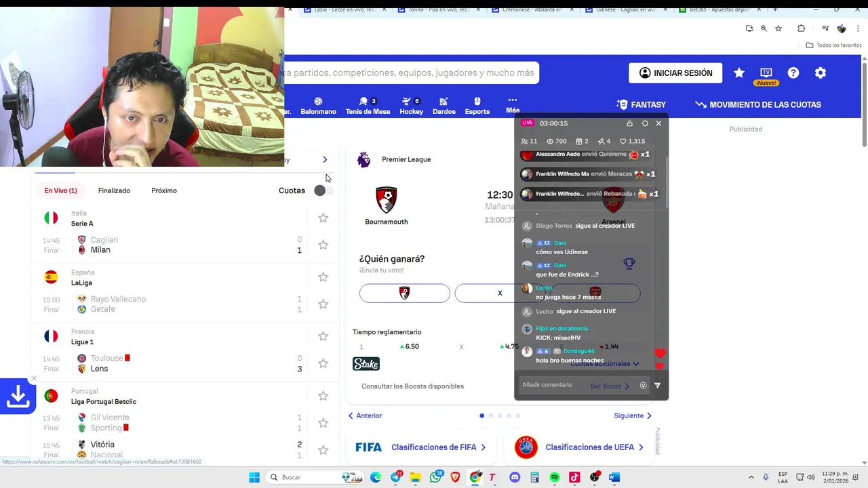868x488 pixels.
Task: Open the Windows Start menu
Action: (254, 477)
